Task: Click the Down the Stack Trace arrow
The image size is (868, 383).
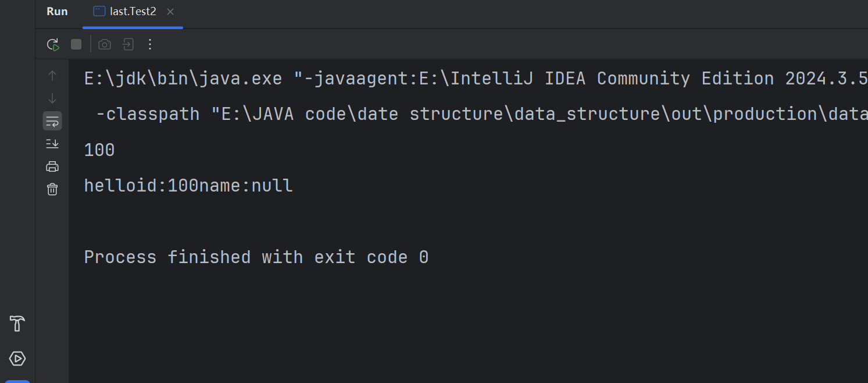Action: pos(52,98)
